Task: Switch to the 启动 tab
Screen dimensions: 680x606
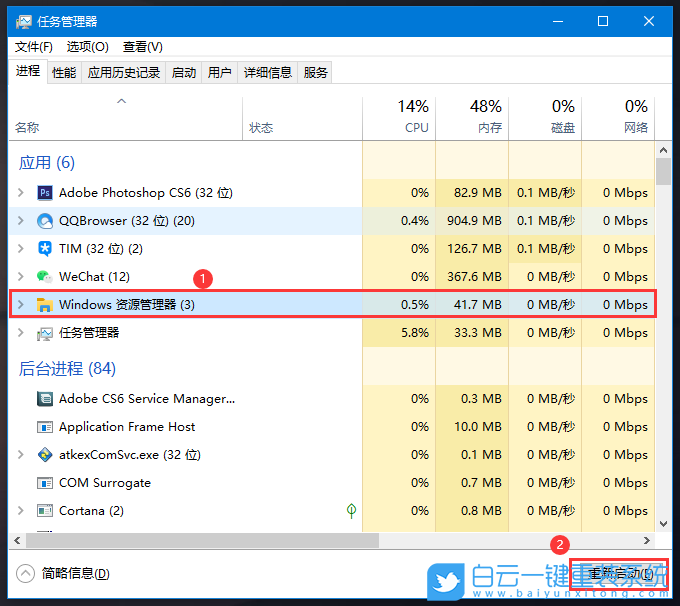Action: point(184,72)
